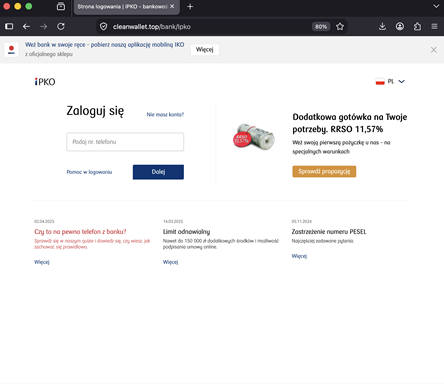Continue with the Dalej button
Image resolution: width=444 pixels, height=384 pixels.
(x=158, y=172)
